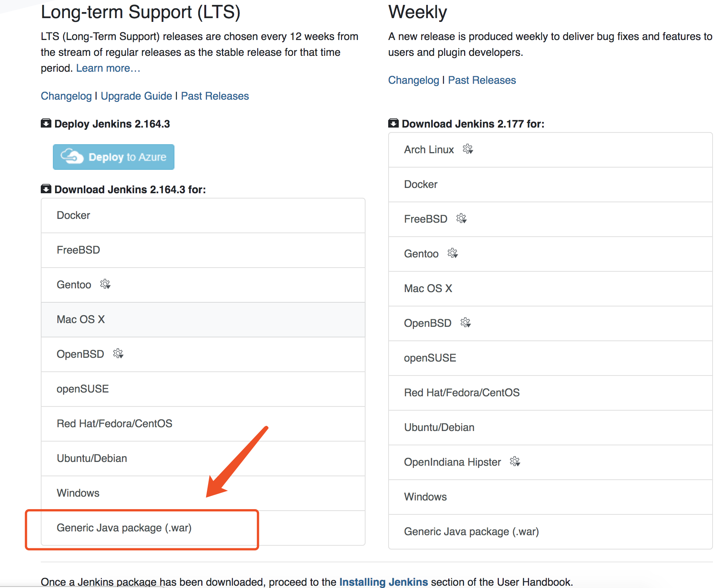Click the gear icon next to OpenBSD in Weekly list

coord(466,323)
